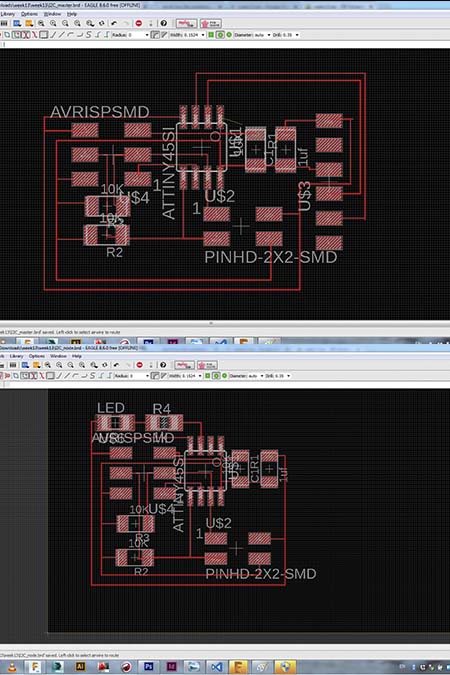The width and height of the screenshot is (450, 675).
Task: Click the Undo arrow in the master window
Action: coord(114,23)
